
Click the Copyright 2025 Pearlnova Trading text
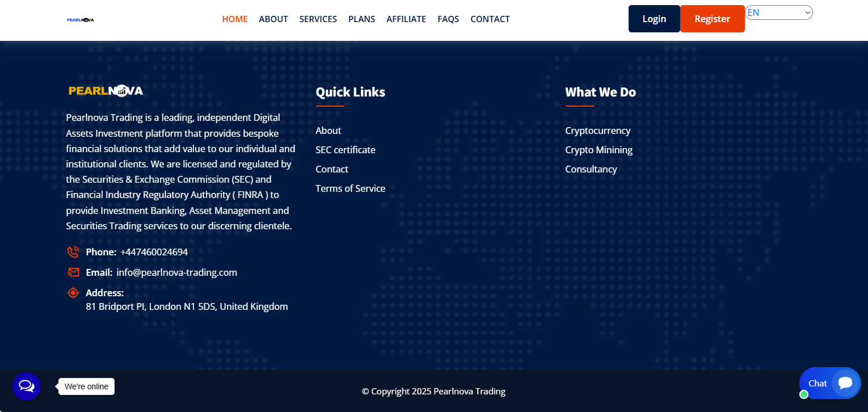click(434, 391)
